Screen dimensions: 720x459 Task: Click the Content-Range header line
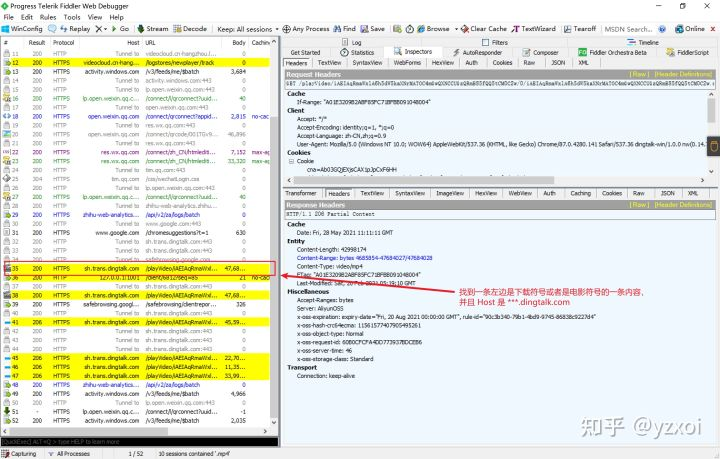point(364,258)
